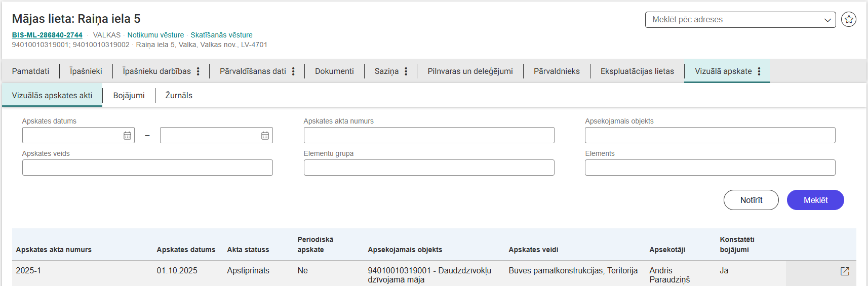Click the Apskates akta numurs input field
868x286 pixels.
click(x=428, y=135)
